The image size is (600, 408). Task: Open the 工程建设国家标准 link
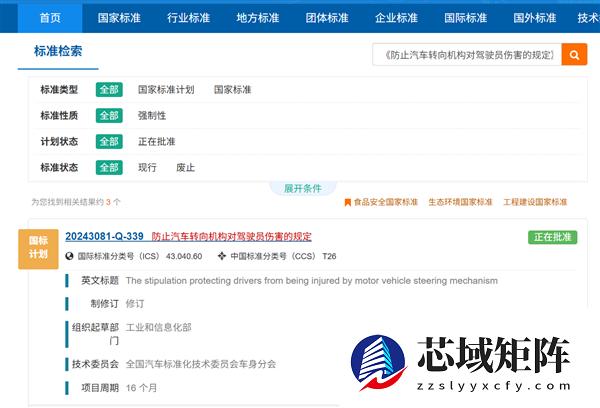pyautogui.click(x=535, y=202)
